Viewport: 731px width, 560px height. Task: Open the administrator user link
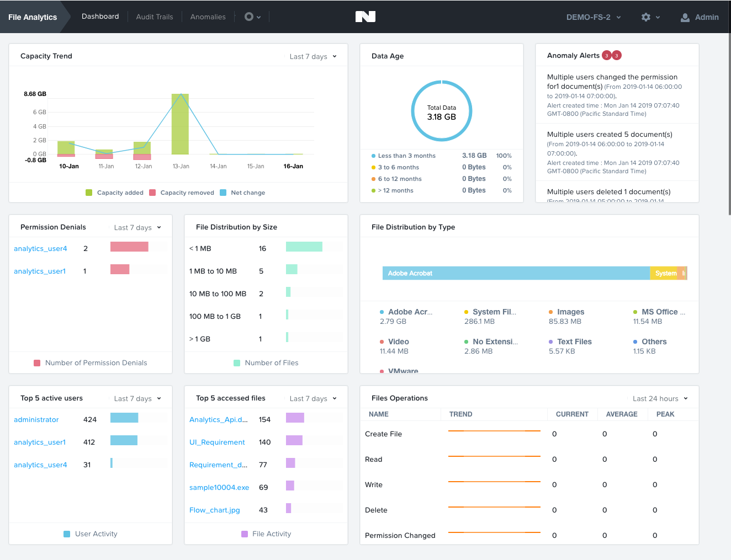tap(36, 419)
